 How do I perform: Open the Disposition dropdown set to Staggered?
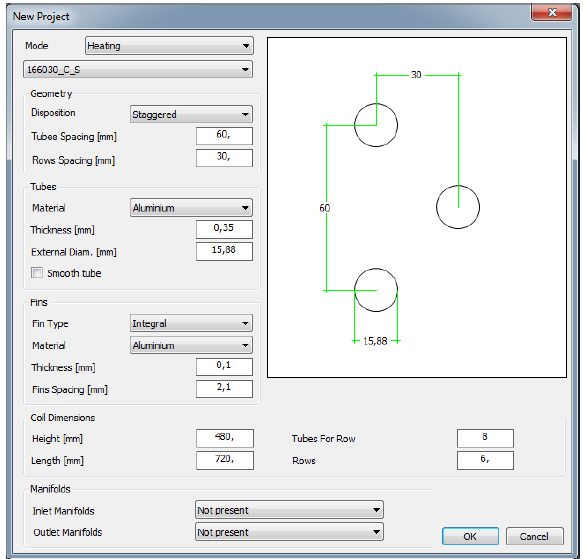coord(191,114)
